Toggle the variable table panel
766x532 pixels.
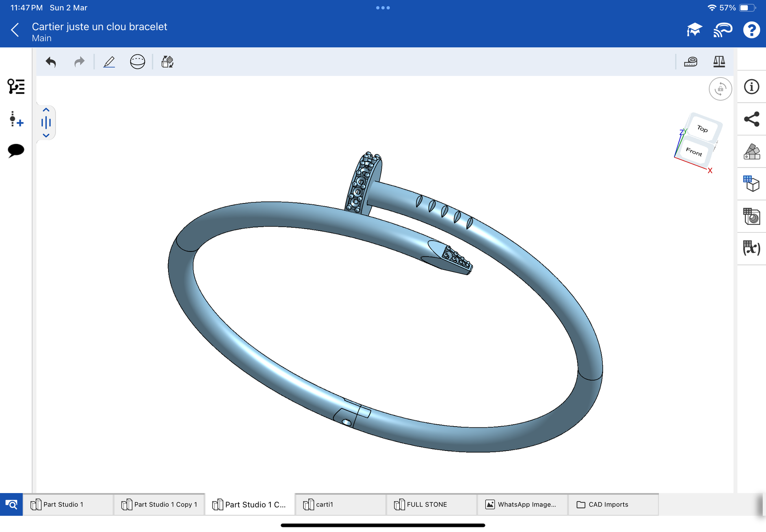click(751, 248)
